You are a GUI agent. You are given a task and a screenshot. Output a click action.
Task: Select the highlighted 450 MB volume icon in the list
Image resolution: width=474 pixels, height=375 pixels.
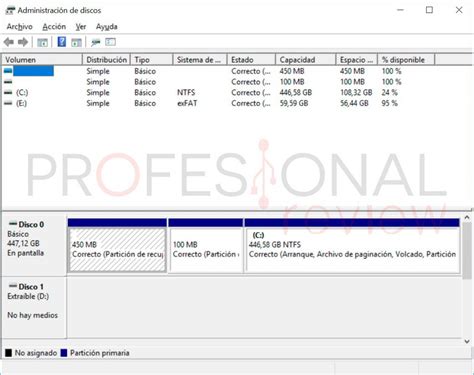(8, 71)
